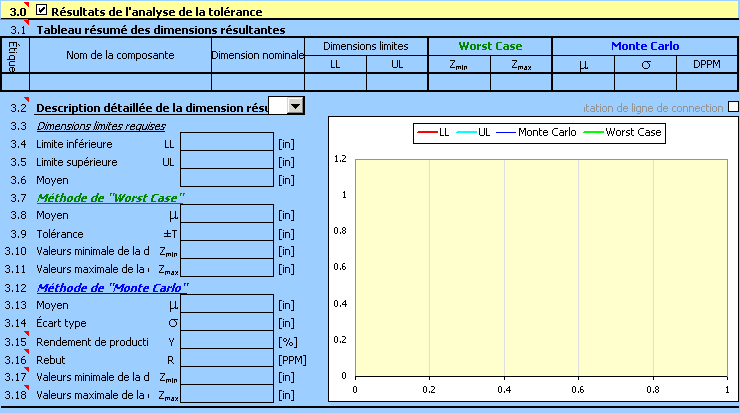740x413 pixels.
Task: Click the 'Tolérance' ±T field
Action: point(227,232)
